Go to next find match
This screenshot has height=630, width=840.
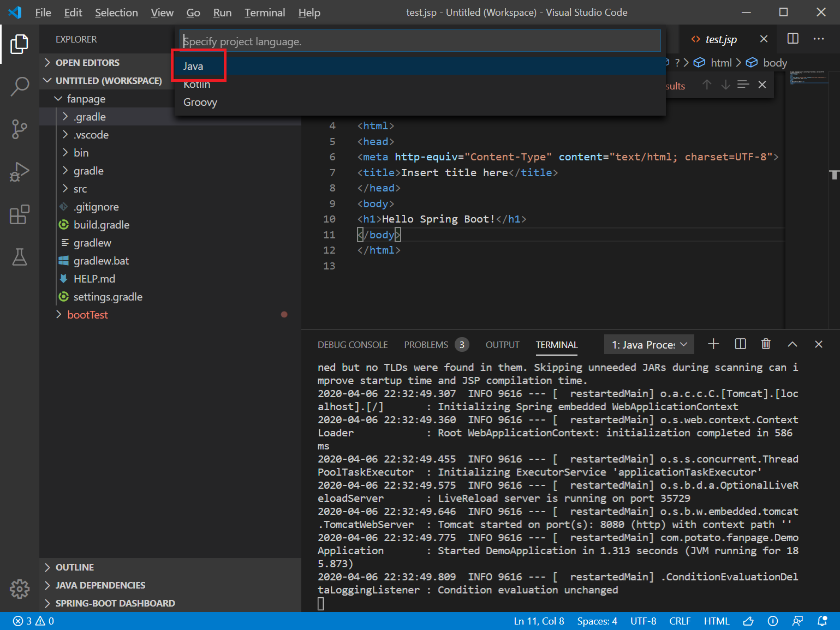point(725,85)
